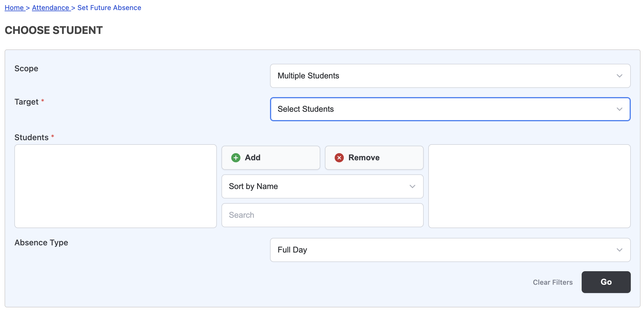Screen dimensions: 644x312
Task: Click the Absence Type chevron arrow
Action: (x=619, y=250)
